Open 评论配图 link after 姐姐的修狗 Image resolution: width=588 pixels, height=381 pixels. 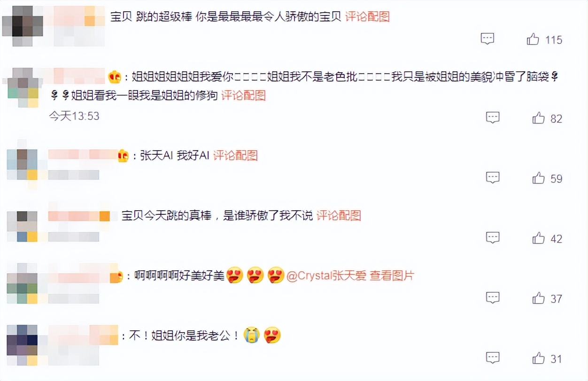click(x=243, y=96)
